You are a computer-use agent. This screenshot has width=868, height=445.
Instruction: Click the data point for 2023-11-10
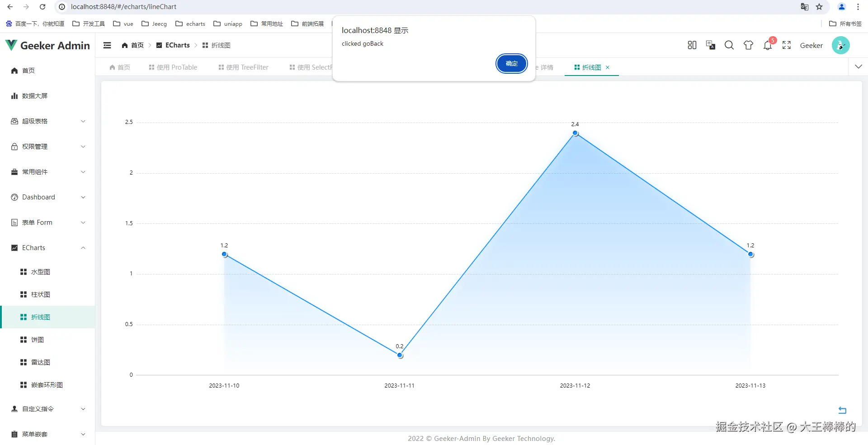(224, 254)
